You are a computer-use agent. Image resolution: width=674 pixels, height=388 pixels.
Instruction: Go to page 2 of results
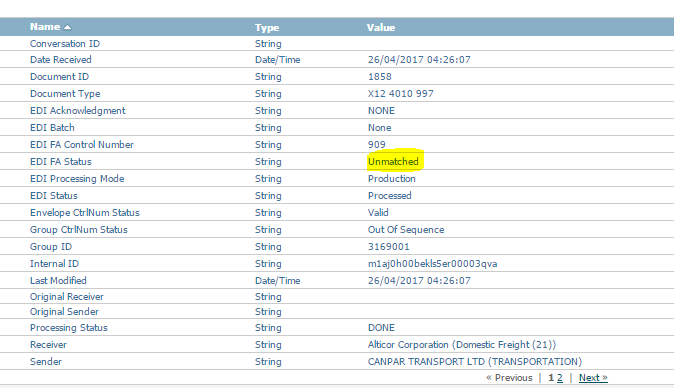coord(560,378)
